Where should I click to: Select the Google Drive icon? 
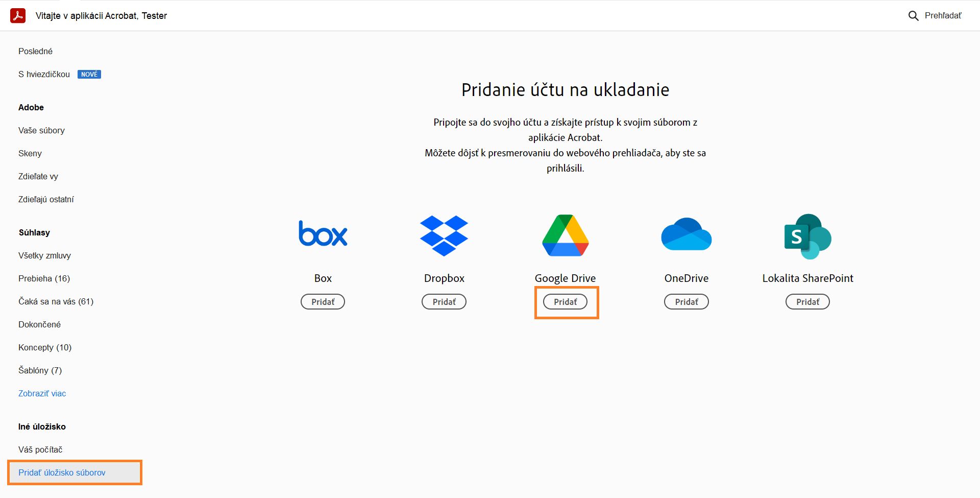565,235
